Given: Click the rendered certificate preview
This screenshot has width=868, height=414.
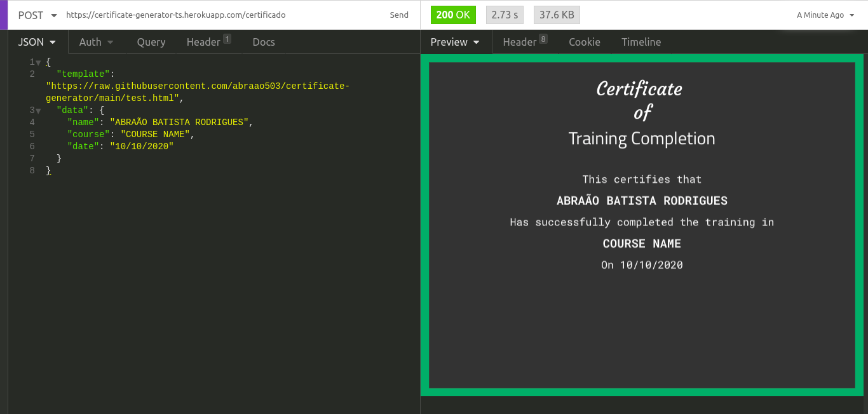Looking at the screenshot, I should pos(642,222).
